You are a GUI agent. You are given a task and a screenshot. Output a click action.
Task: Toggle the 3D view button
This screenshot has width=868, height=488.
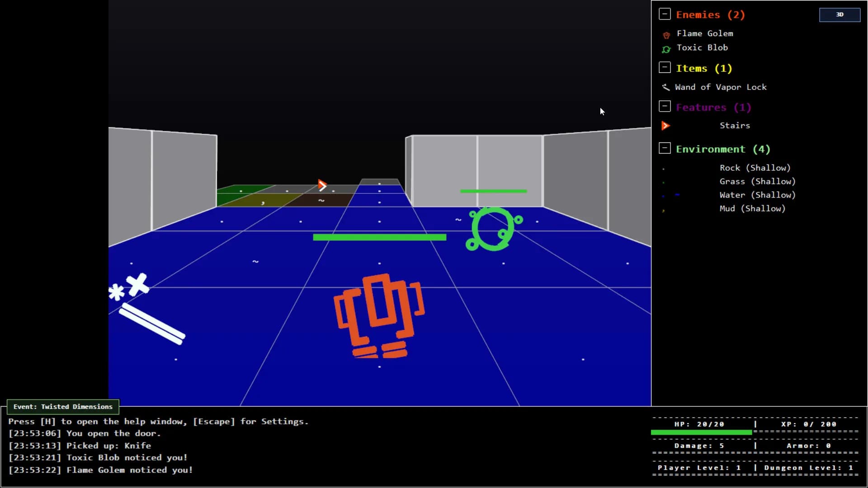[840, 14]
